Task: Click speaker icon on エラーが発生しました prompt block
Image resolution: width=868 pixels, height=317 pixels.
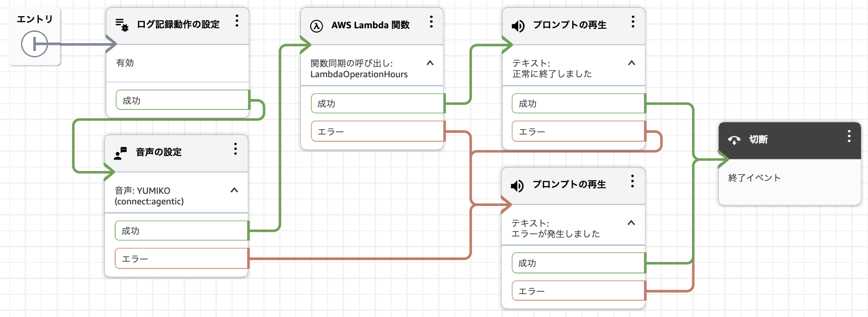Action: [x=517, y=186]
